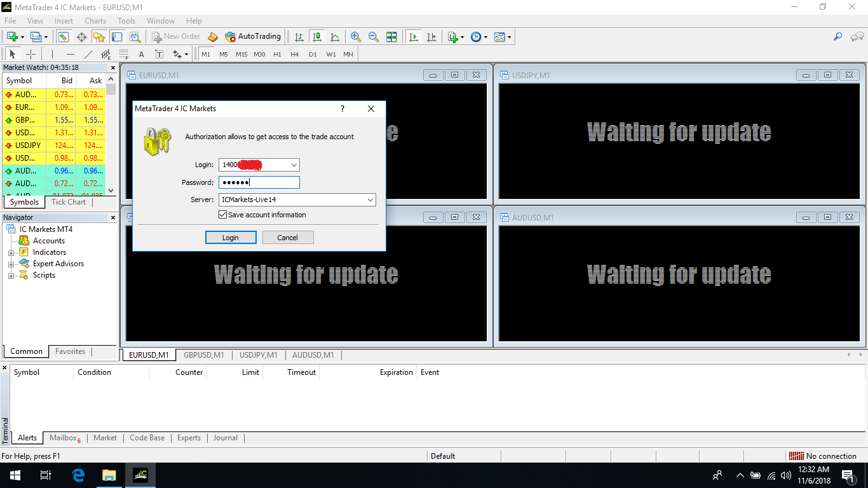
Task: Open the MetaEditor yellow book icon
Action: [x=213, y=37]
